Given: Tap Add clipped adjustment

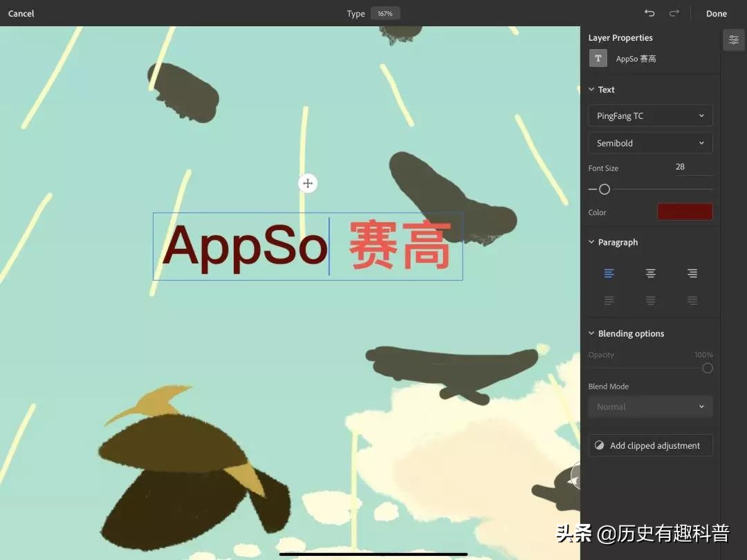Looking at the screenshot, I should click(x=650, y=445).
